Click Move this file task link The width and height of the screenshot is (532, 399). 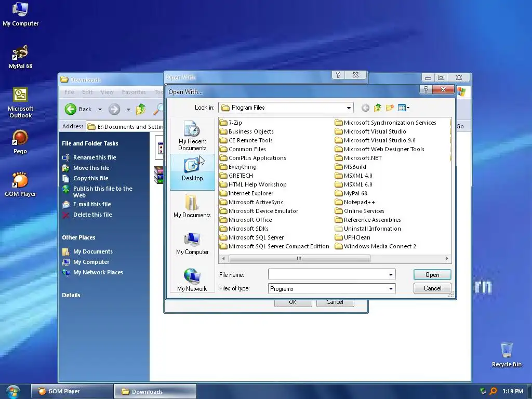(91, 168)
